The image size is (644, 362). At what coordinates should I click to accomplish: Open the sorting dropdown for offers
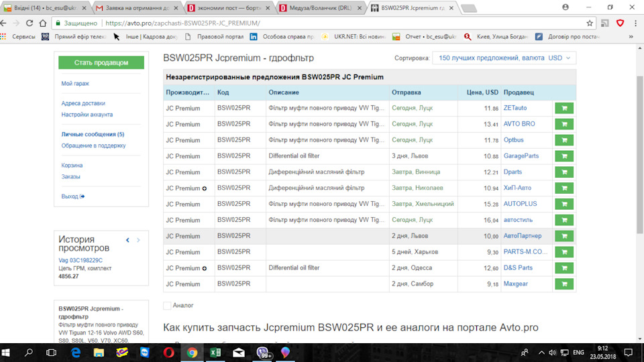click(504, 58)
